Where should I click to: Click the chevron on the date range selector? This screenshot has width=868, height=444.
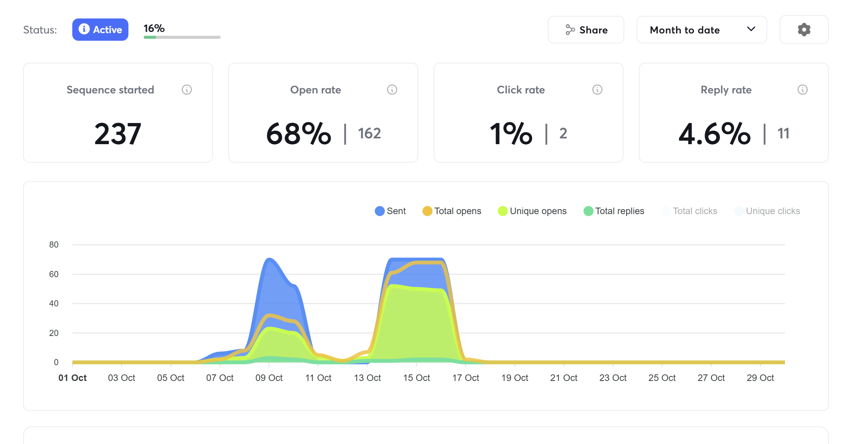point(752,30)
